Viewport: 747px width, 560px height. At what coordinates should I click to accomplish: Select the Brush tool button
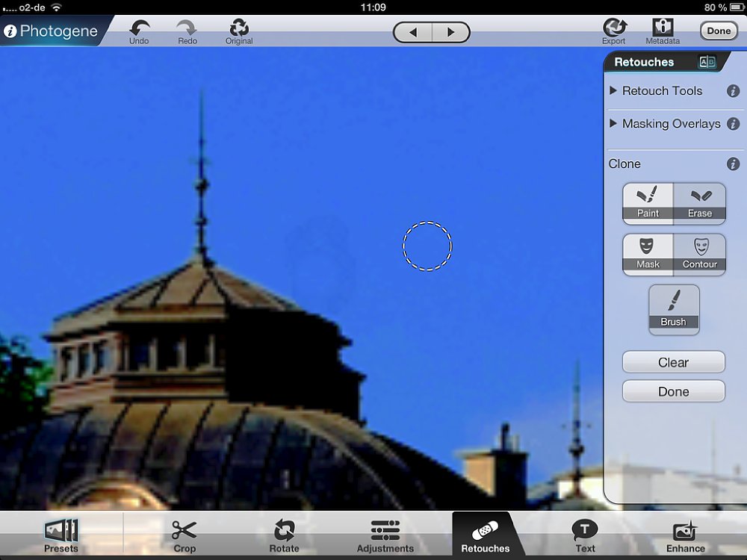(674, 309)
